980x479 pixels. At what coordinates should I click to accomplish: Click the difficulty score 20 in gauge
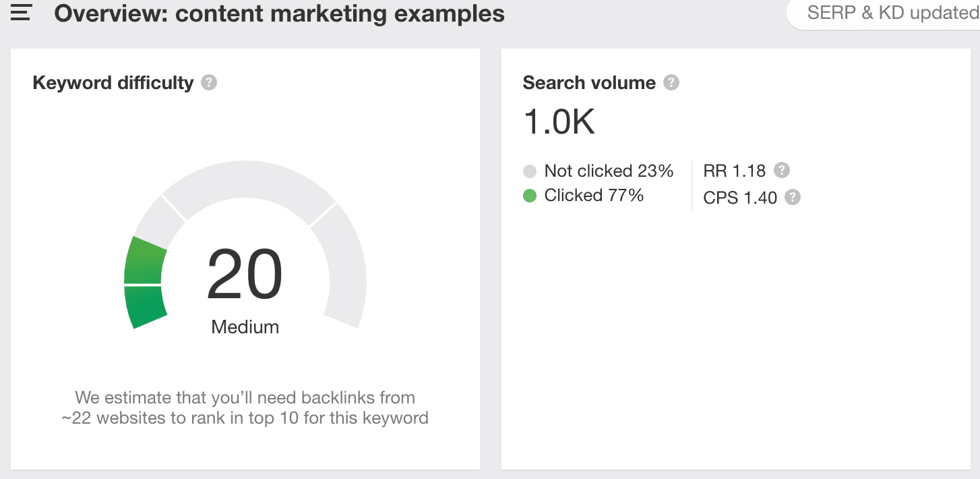pyautogui.click(x=245, y=275)
